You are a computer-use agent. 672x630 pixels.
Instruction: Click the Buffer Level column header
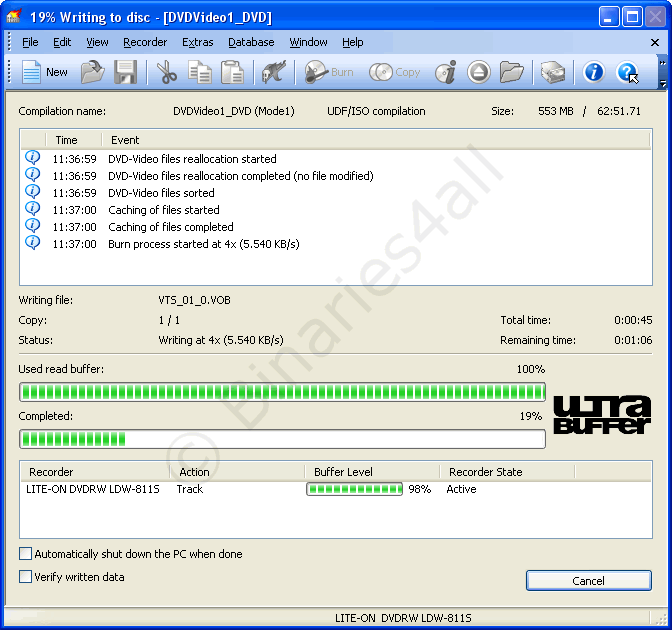tap(372, 472)
